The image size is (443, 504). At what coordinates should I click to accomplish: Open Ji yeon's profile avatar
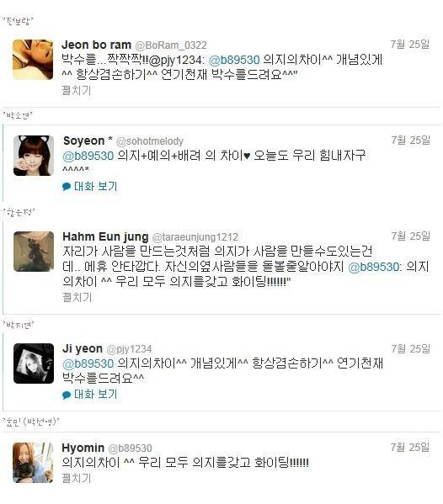[34, 363]
